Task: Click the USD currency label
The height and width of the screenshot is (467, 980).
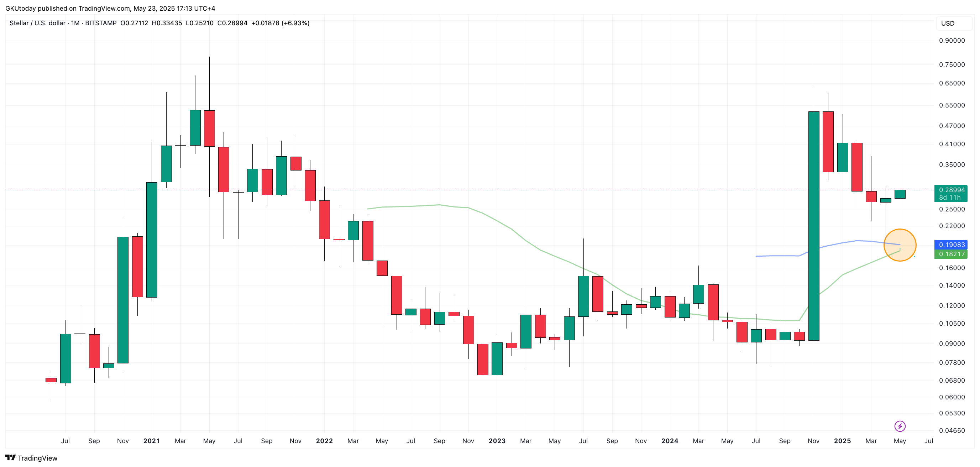Action: [947, 23]
